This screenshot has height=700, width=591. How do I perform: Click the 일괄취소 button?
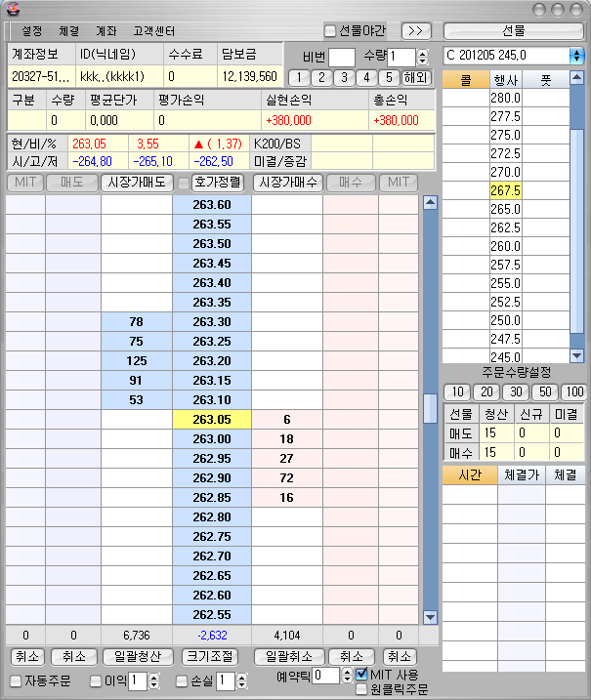point(289,656)
